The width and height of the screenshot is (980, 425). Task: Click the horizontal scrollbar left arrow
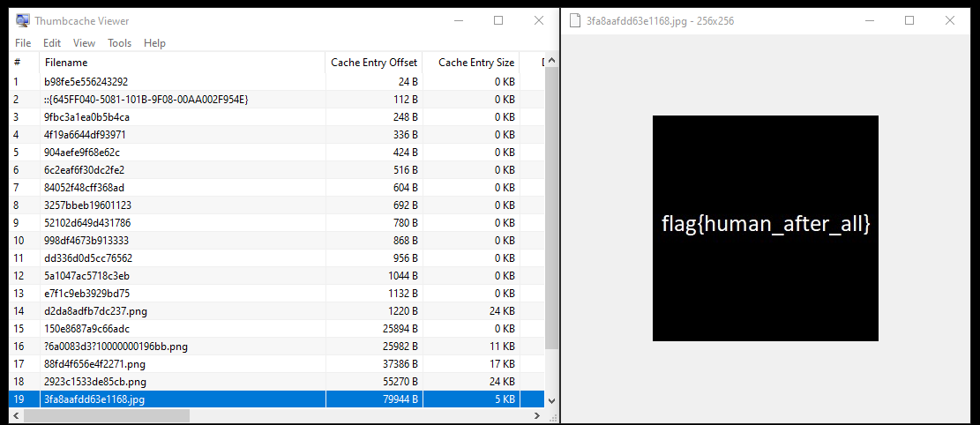16,415
